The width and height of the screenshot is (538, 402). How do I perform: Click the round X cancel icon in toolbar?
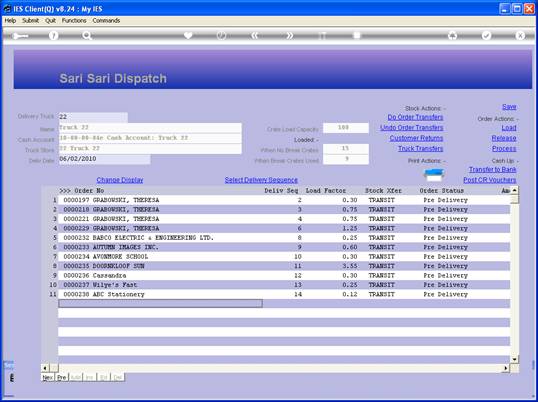pyautogui.click(x=520, y=35)
